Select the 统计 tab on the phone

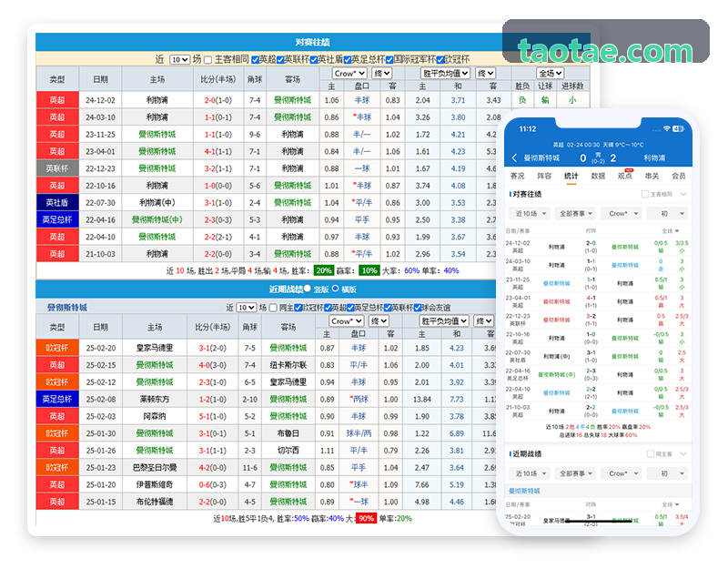click(571, 176)
